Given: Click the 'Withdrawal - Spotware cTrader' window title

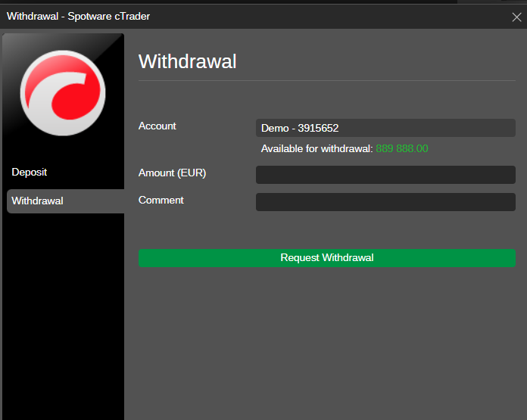Looking at the screenshot, I should (x=79, y=16).
